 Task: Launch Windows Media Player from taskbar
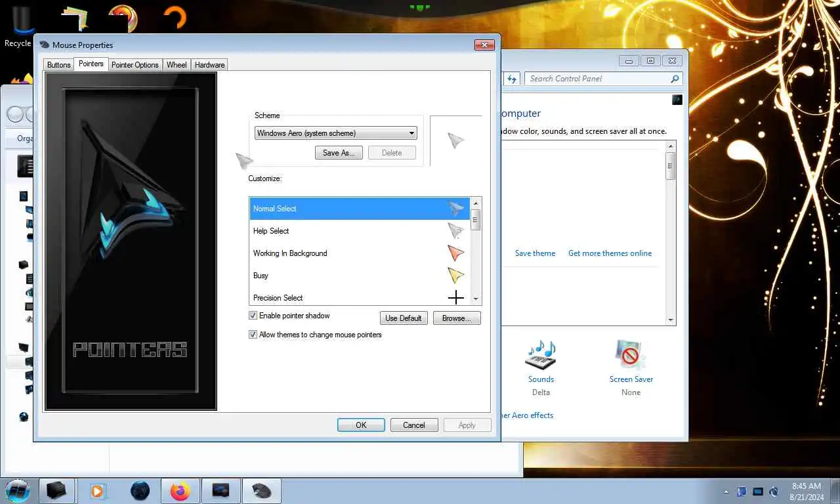coord(97,491)
